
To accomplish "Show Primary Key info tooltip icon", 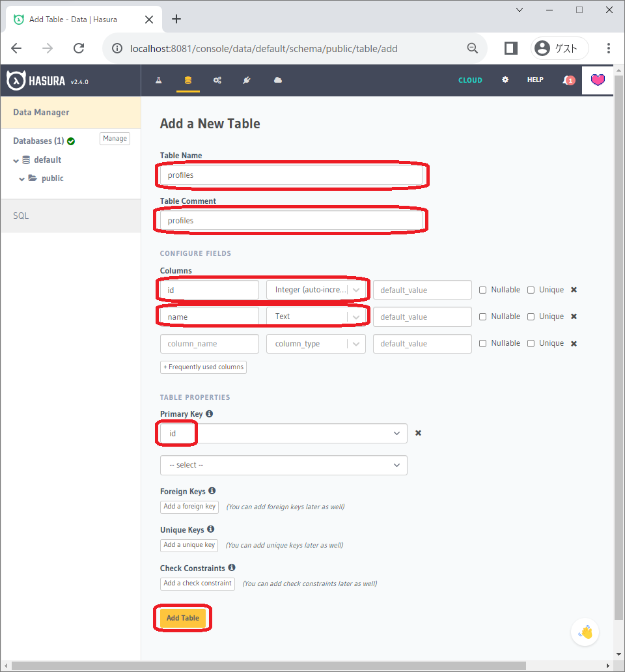I will pos(210,413).
